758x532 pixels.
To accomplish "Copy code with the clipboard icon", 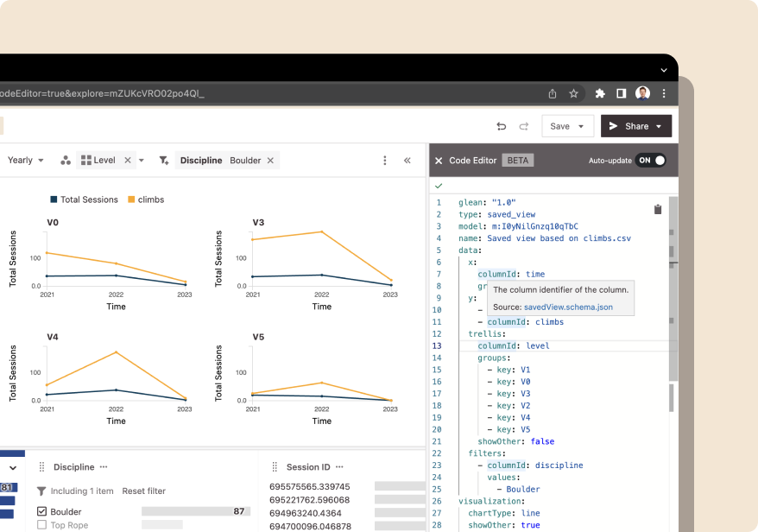I will (x=658, y=209).
